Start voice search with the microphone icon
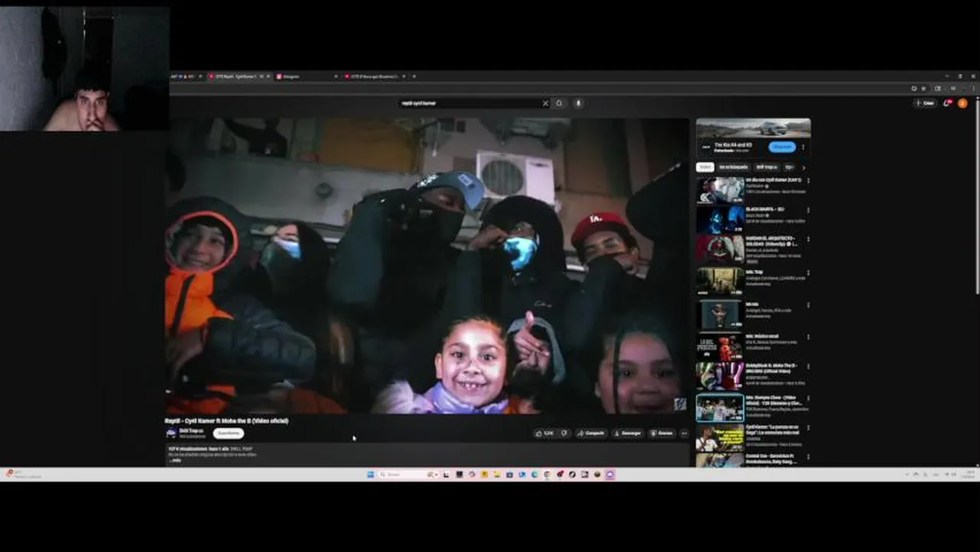The height and width of the screenshot is (552, 980). pos(578,103)
